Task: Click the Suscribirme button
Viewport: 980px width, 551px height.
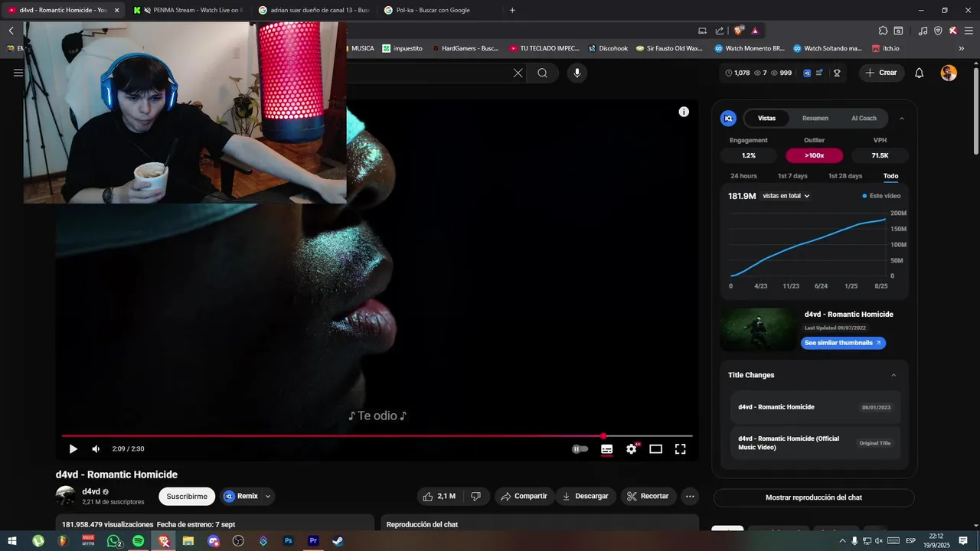Action: [187, 496]
